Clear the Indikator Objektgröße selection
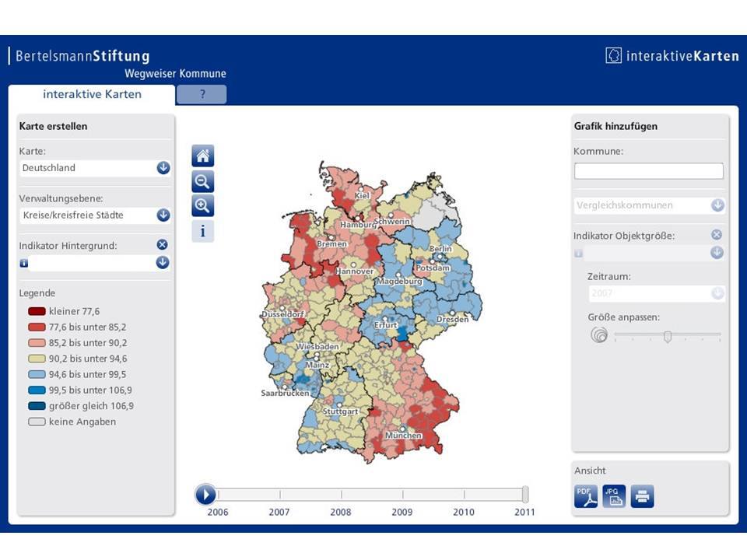 pos(717,235)
